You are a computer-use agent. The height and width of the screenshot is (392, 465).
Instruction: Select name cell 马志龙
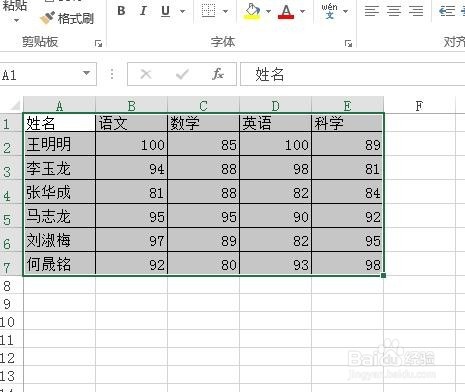(59, 216)
